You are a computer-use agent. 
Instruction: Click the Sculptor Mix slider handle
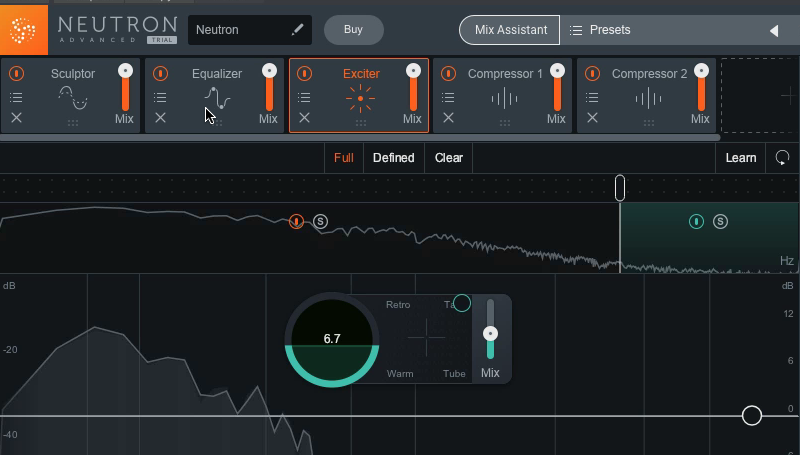[125, 71]
